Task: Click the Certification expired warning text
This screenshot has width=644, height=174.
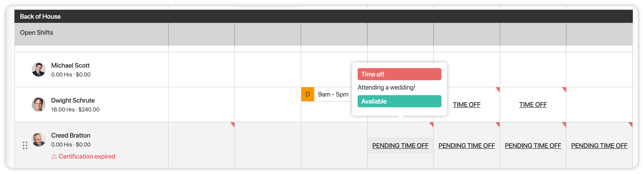Action: pos(87,157)
